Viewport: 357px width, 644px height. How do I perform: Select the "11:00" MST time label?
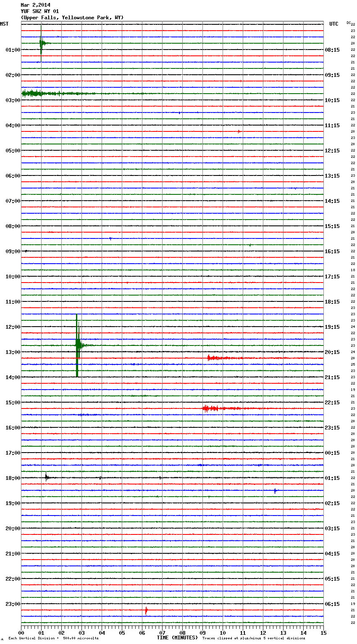(13, 302)
